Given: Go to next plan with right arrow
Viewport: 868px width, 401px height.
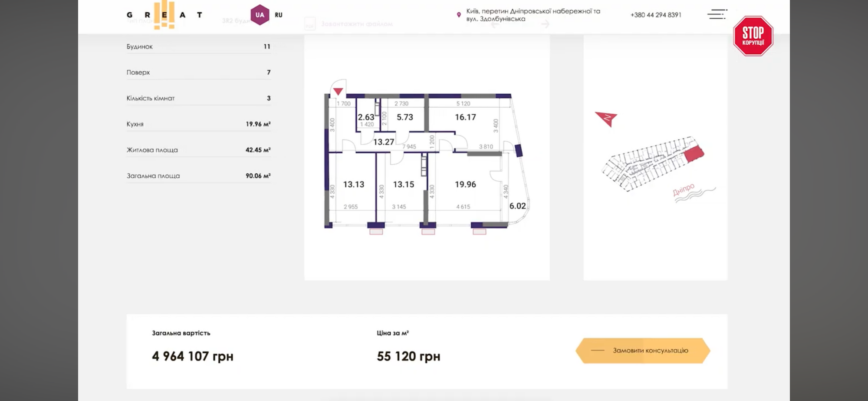Looking at the screenshot, I should pos(546,24).
